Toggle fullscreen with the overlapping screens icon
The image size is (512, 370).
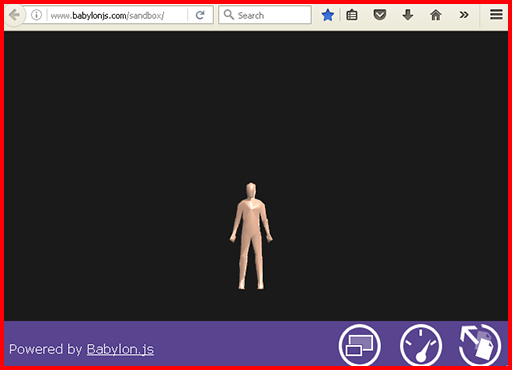(x=360, y=345)
